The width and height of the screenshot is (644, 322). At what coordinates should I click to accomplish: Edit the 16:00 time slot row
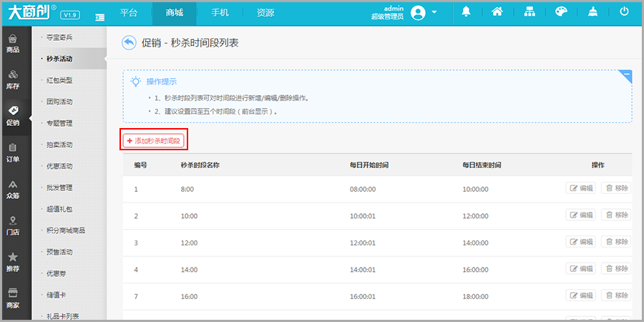[580, 296]
